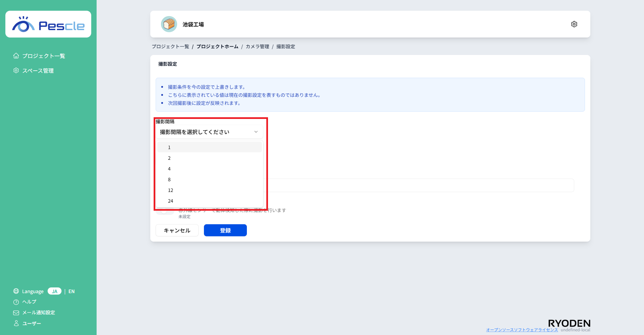Switch language to EN

[71, 291]
